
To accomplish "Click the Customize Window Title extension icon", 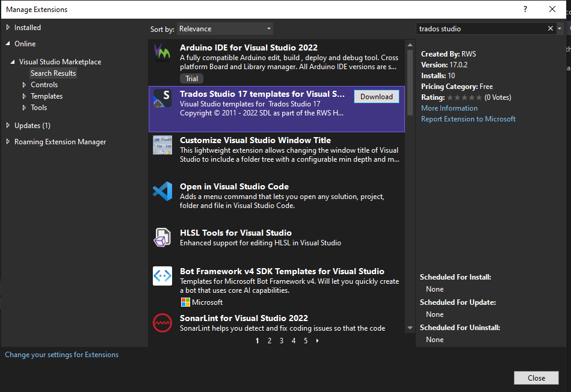I will pos(162,145).
